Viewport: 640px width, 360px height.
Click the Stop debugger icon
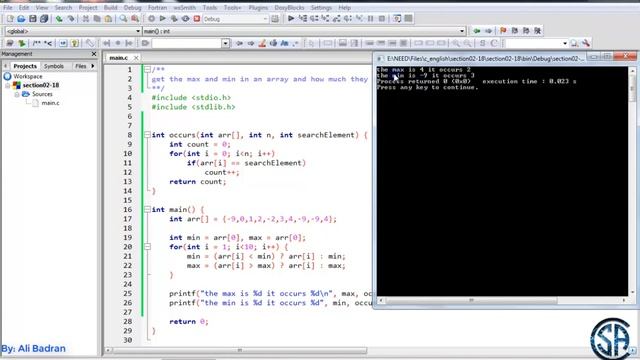coord(382,18)
